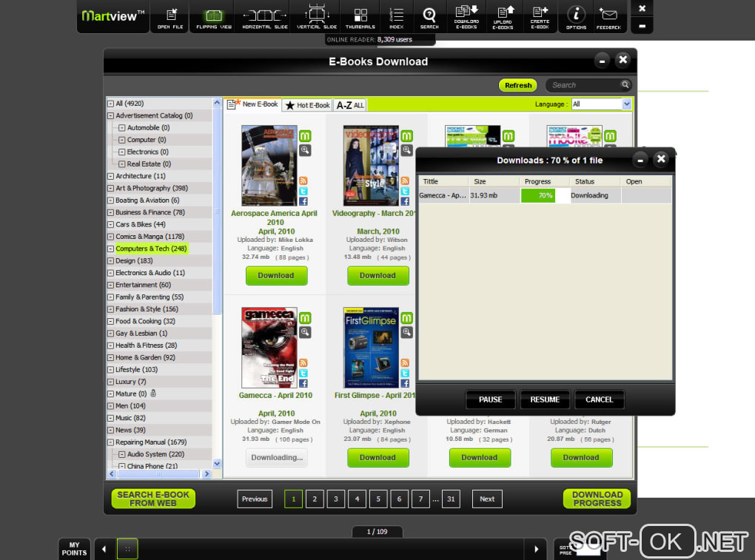Expand the Art & Photography category box
This screenshot has height=560, width=755.
tap(111, 189)
